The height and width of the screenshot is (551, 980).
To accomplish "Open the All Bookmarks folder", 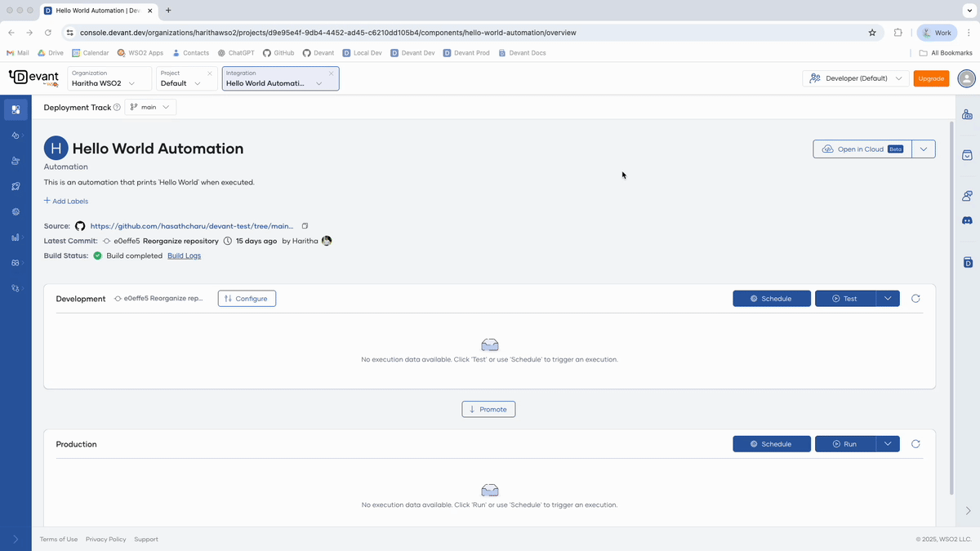I will pyautogui.click(x=946, y=53).
